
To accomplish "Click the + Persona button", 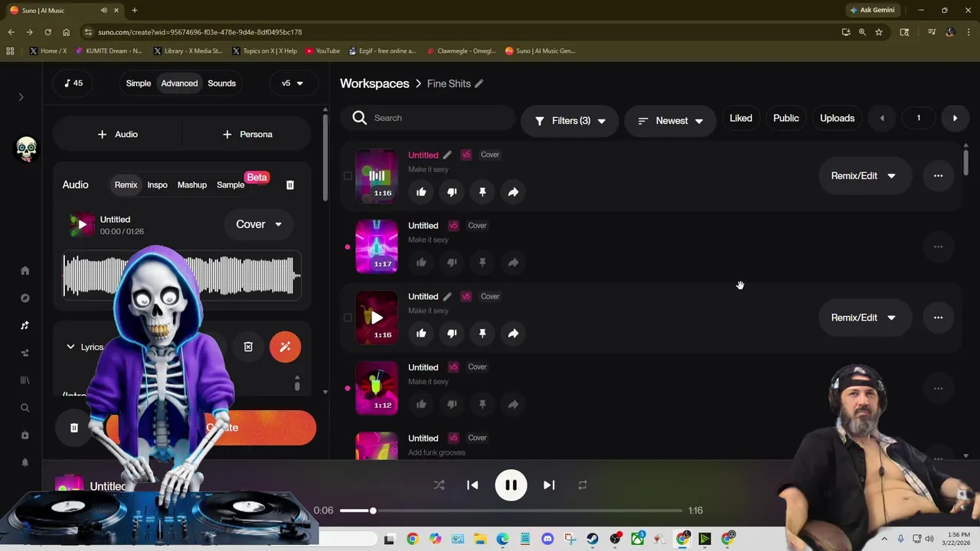I will point(247,135).
